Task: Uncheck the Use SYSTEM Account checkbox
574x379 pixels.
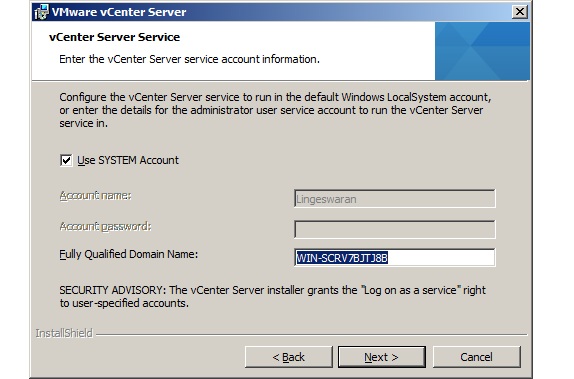Action: [66, 160]
